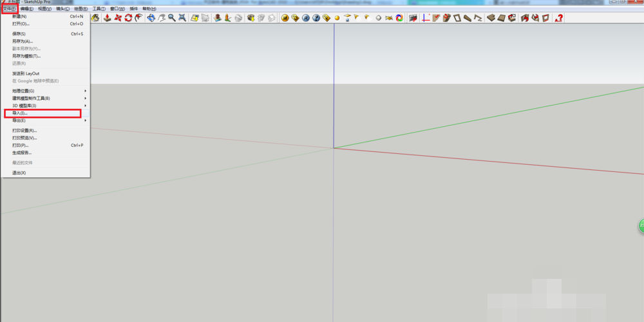Viewport: 644px width, 322px height.
Task: Select the Zoom magnifier tool
Action: tap(172, 17)
